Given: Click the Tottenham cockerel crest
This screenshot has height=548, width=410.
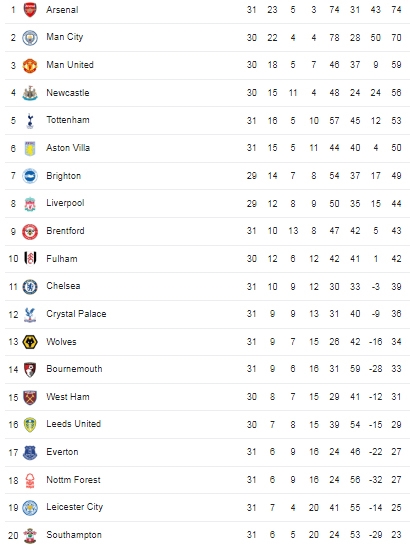Looking at the screenshot, I should click(x=30, y=121).
